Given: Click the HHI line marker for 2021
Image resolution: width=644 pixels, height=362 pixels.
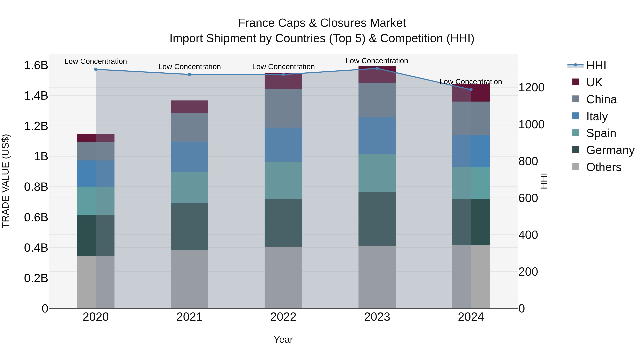Looking at the screenshot, I should (189, 74).
